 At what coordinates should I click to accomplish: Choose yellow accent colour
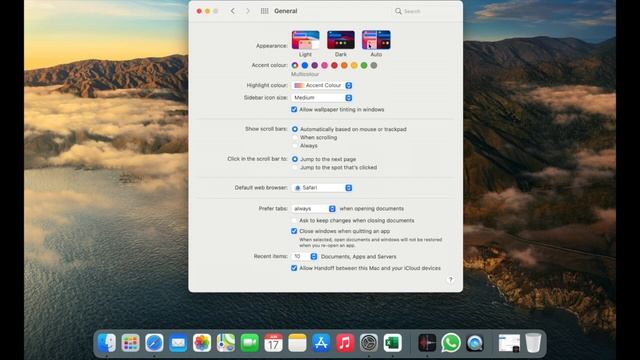(354, 65)
